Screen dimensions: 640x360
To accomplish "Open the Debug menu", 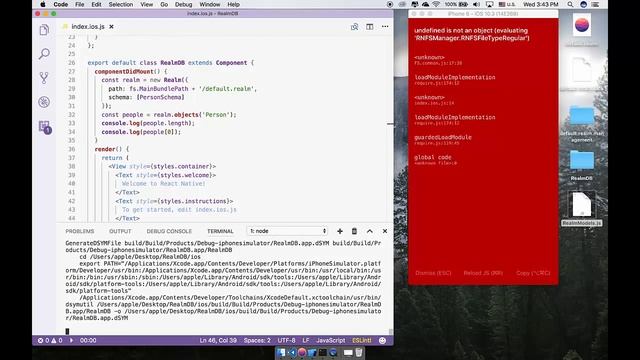I will (x=184, y=4).
